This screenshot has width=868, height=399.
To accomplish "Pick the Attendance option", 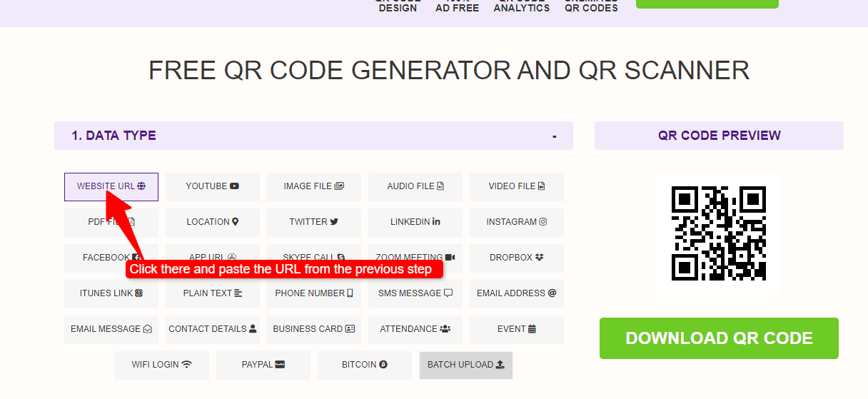I will click(x=415, y=329).
